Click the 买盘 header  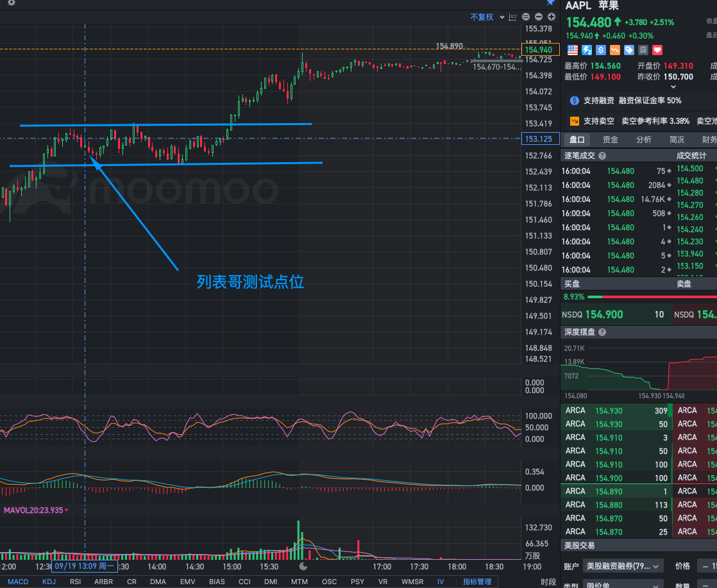click(x=571, y=284)
